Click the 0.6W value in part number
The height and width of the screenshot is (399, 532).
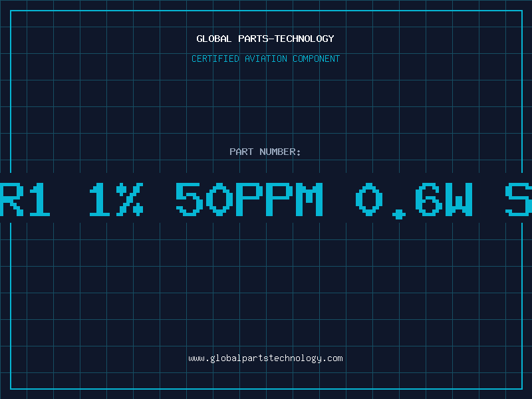tap(414, 200)
